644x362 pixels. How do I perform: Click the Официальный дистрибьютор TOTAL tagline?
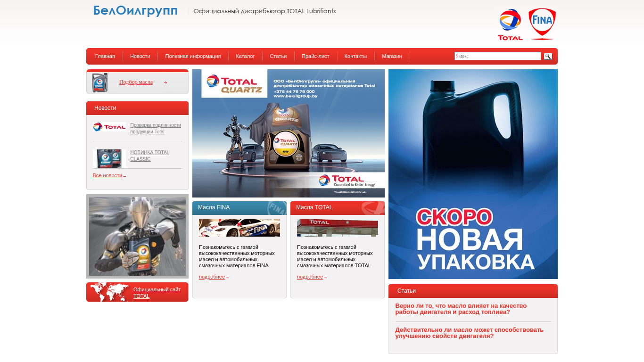(x=264, y=11)
